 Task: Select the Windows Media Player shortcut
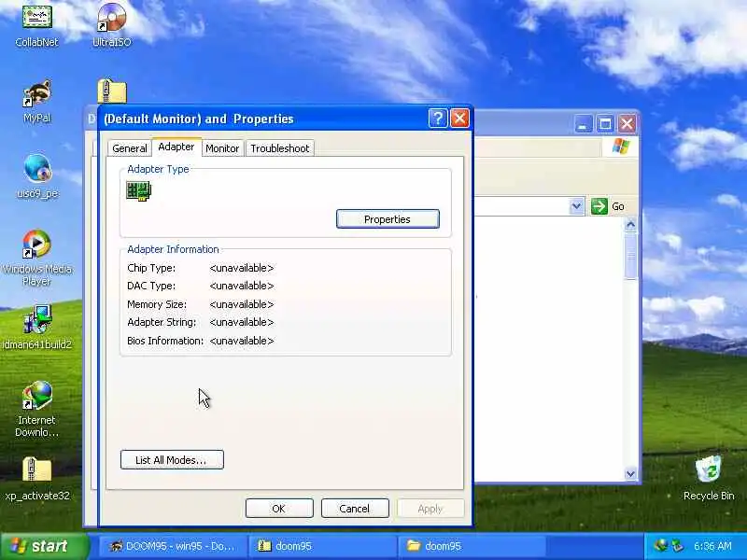tap(36, 258)
